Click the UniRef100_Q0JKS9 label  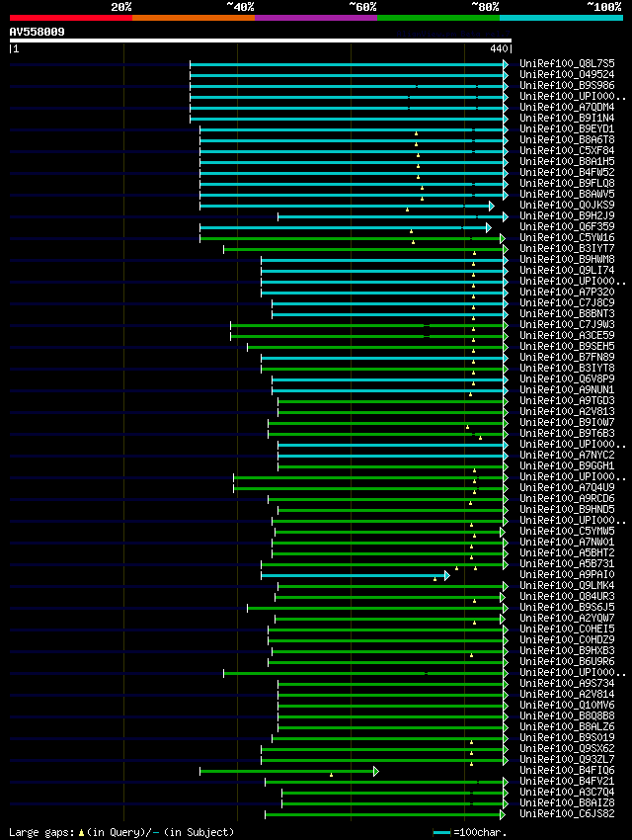click(x=567, y=206)
